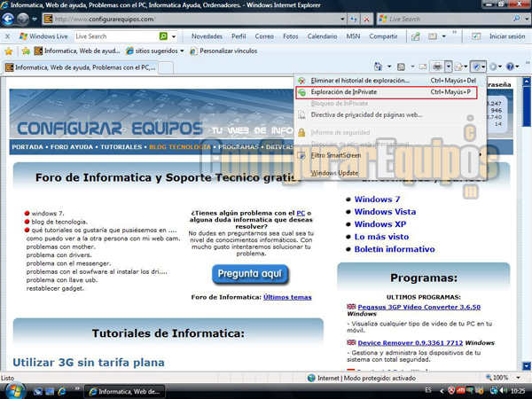Open the Page menu icon
Screen dimensions: 532x399
click(458, 66)
